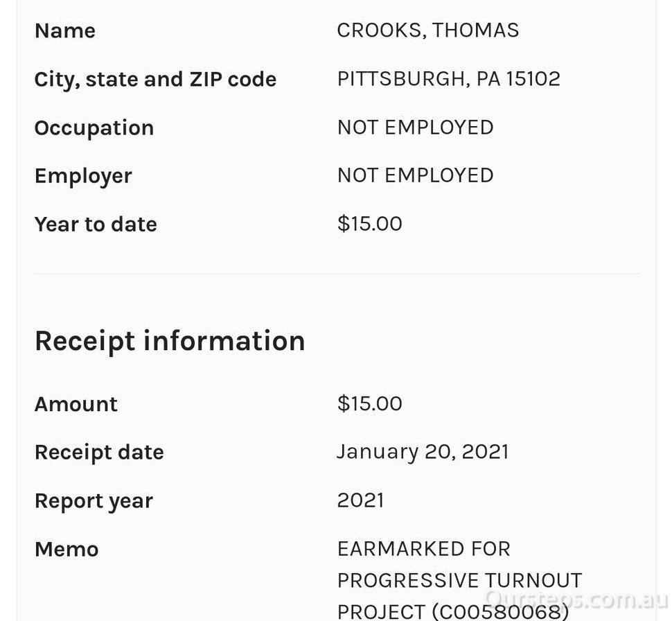Image resolution: width=672 pixels, height=621 pixels.
Task: Select the PITTSBURGH, PA 15102 value
Action: point(448,79)
